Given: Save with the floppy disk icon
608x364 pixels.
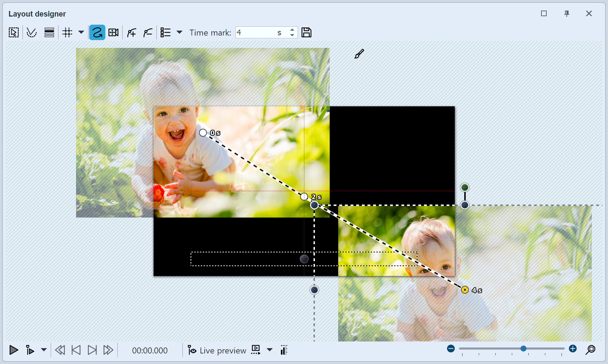Looking at the screenshot, I should [x=306, y=33].
